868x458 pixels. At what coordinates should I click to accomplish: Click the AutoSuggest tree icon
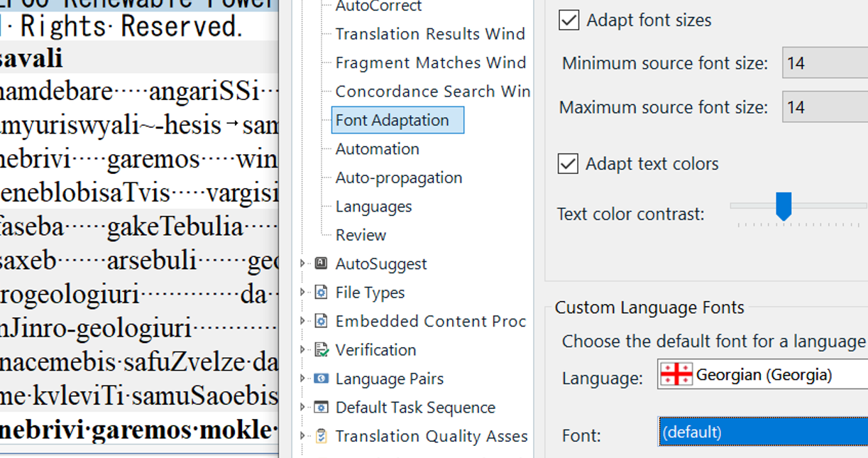pos(321,263)
